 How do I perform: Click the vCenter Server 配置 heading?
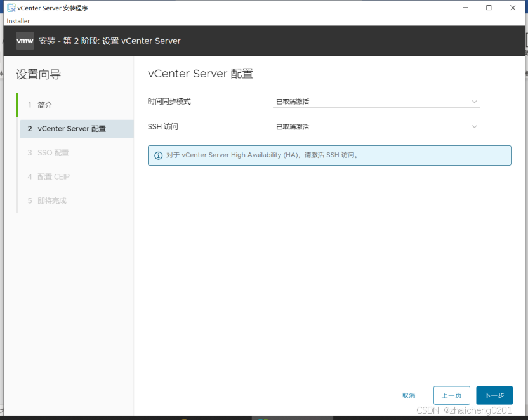[201, 74]
